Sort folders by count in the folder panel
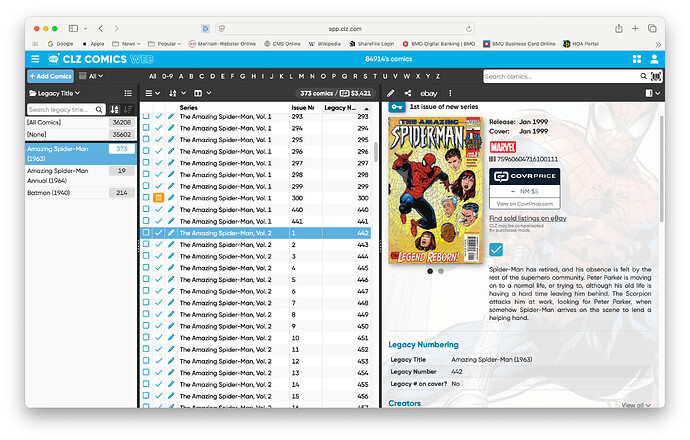This screenshot has height=440, width=690. tap(128, 109)
